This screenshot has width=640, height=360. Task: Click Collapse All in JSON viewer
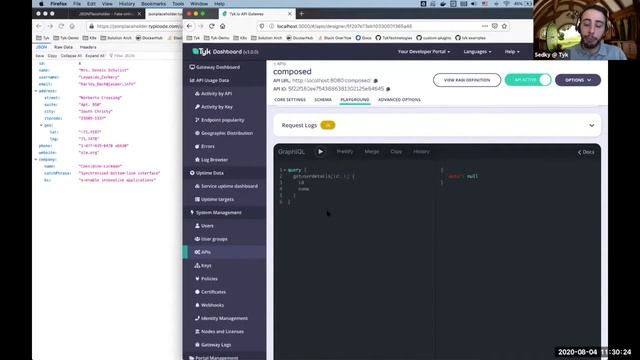(x=71, y=56)
